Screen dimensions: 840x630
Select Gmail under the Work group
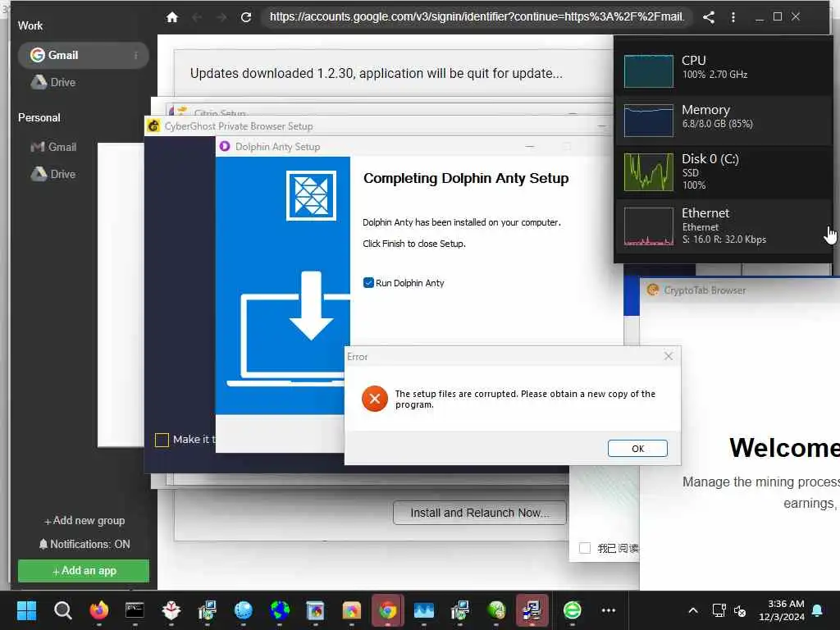(x=83, y=55)
